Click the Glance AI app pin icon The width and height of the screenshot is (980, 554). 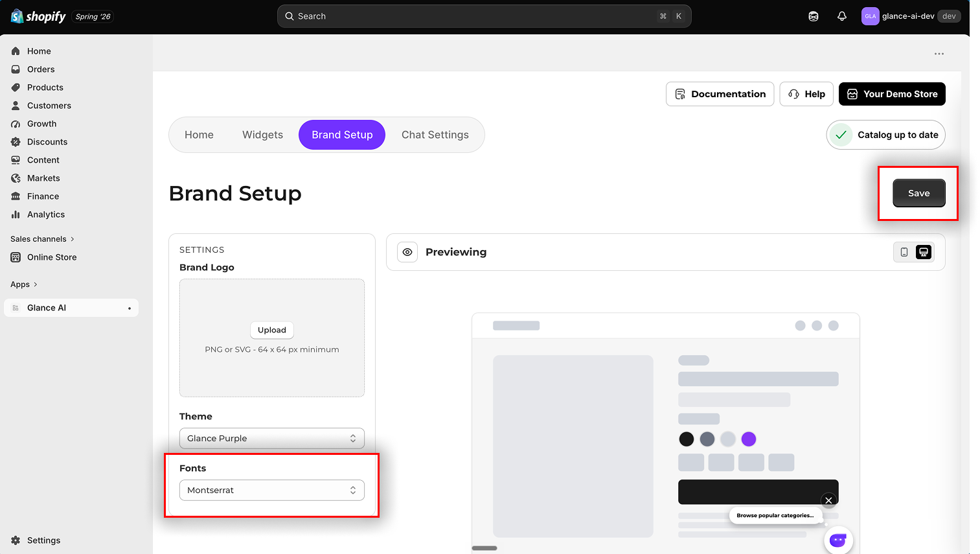(x=130, y=308)
